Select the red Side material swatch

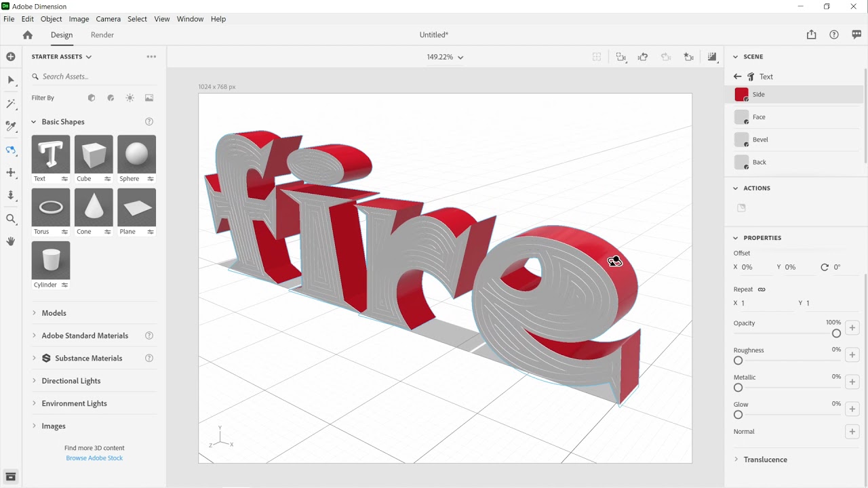pos(742,95)
